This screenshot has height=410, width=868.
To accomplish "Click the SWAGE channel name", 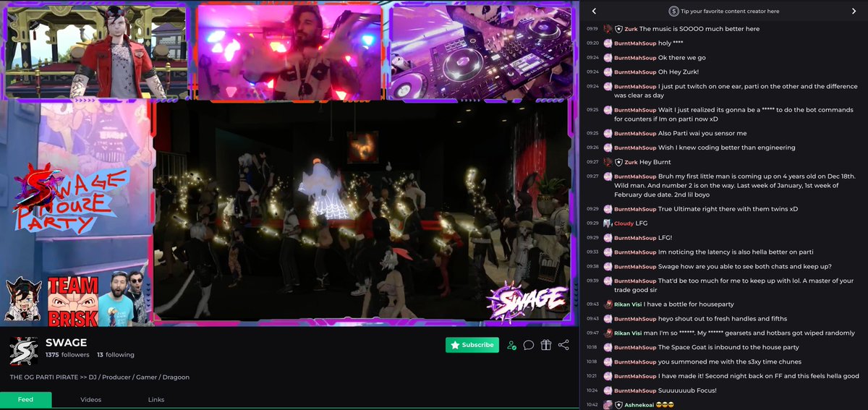I will click(x=66, y=343).
